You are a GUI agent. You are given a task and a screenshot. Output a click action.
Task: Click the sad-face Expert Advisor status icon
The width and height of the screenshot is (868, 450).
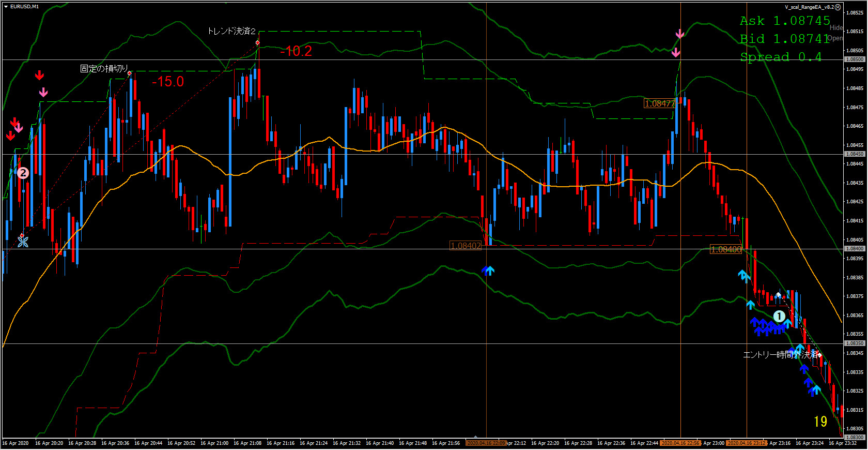[838, 7]
